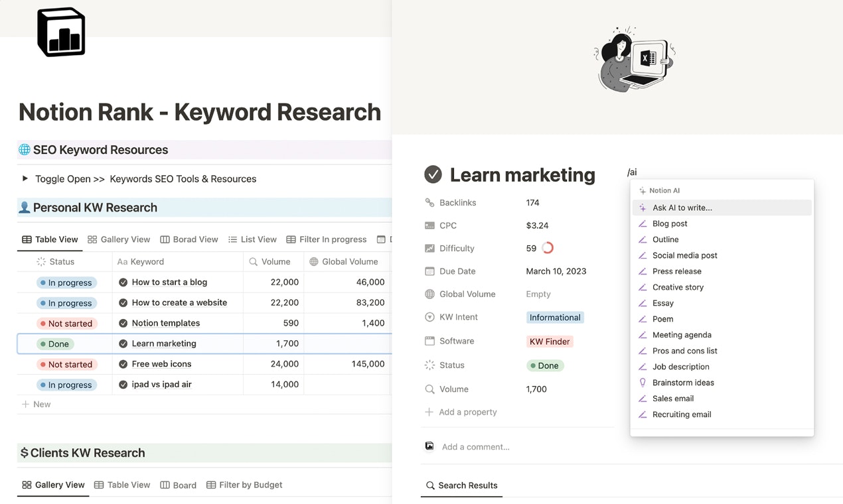The width and height of the screenshot is (843, 504).
Task: Click the Global Volume globe icon in properties
Action: click(x=429, y=294)
